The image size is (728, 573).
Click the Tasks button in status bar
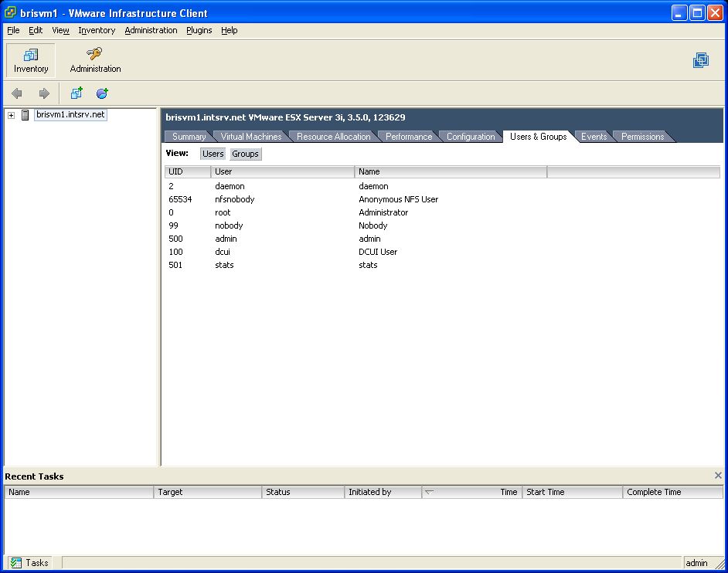(x=29, y=563)
